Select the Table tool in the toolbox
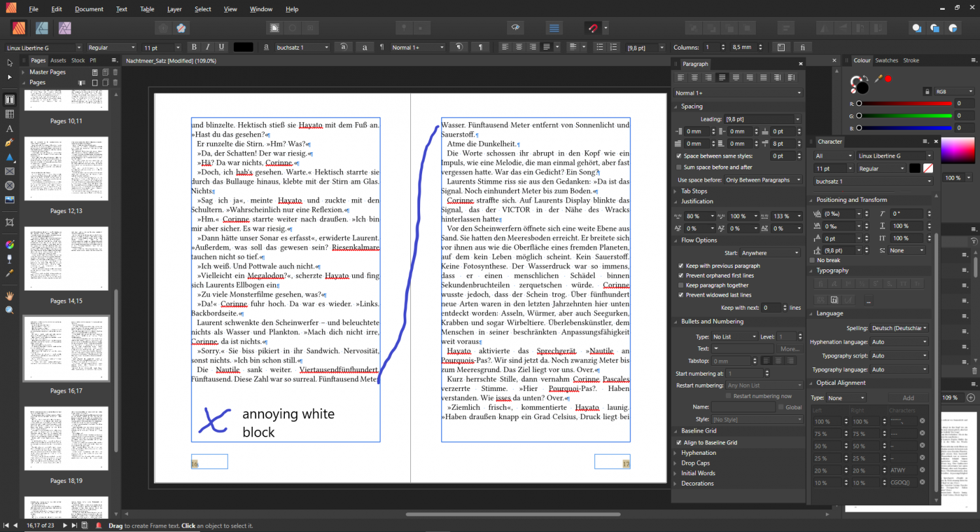980x532 pixels. [x=9, y=114]
